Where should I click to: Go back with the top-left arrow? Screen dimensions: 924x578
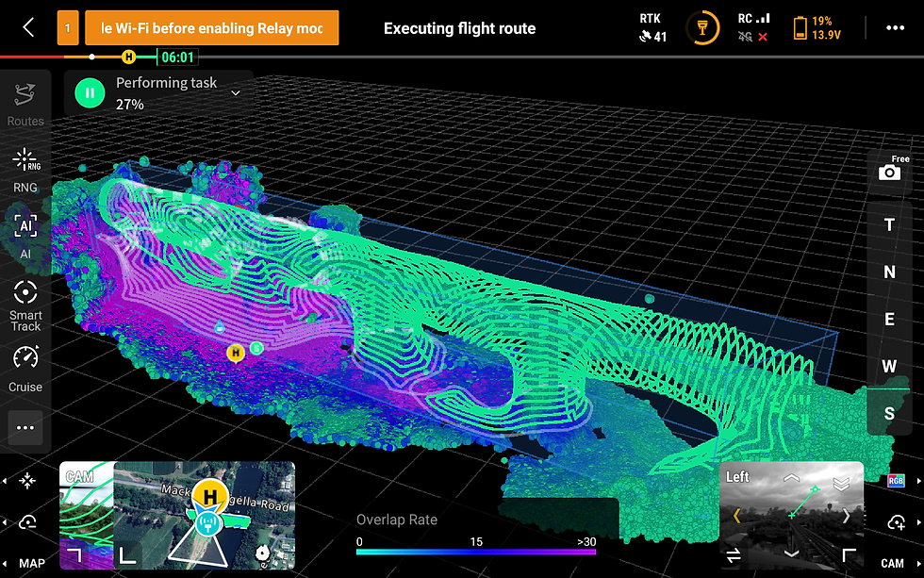[28, 27]
